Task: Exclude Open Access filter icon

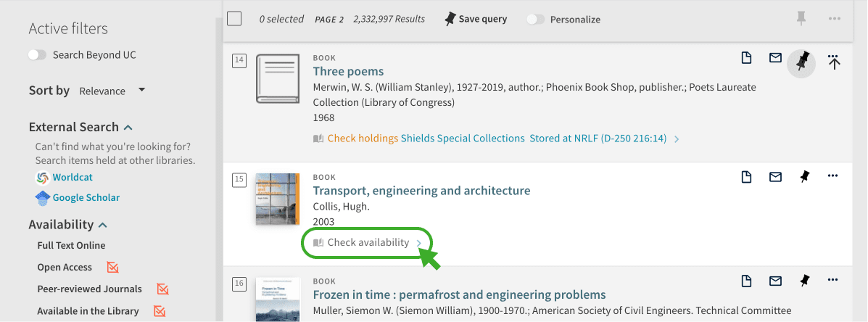Action: pos(112,268)
